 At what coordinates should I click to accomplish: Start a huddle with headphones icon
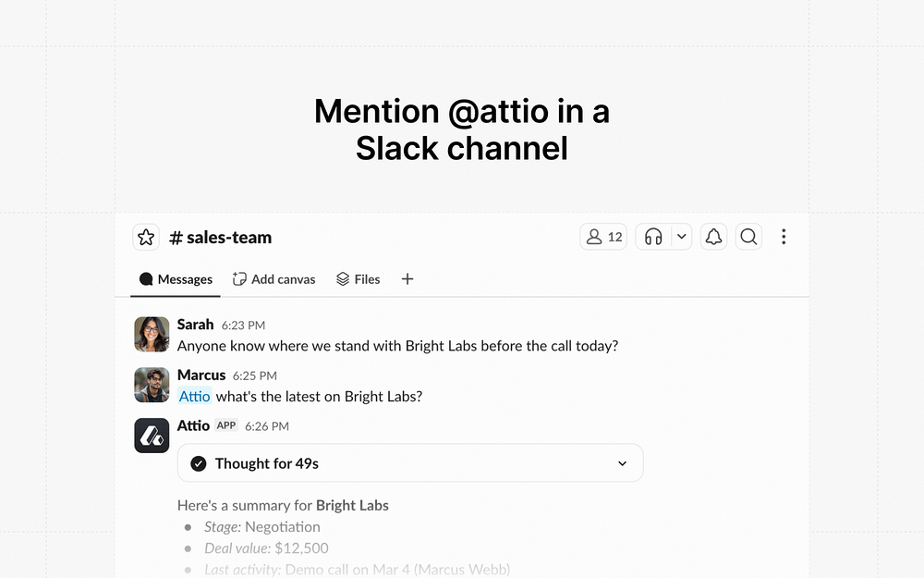[653, 237]
